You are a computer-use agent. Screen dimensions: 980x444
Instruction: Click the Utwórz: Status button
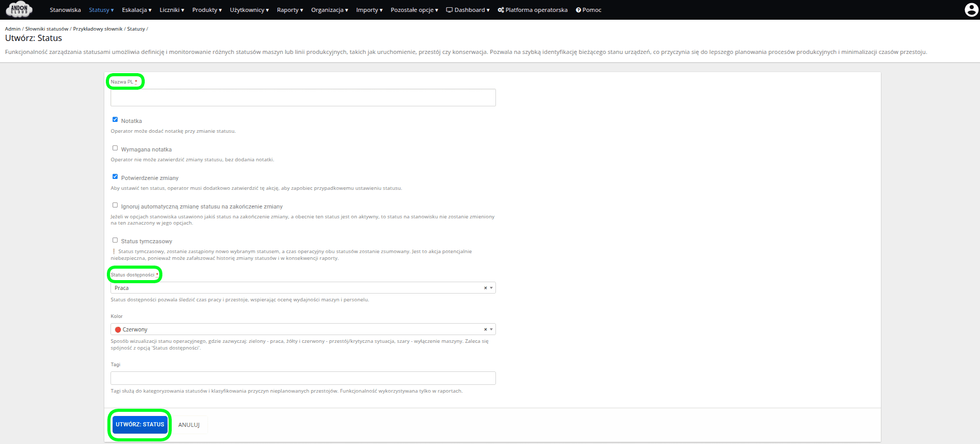click(x=140, y=424)
